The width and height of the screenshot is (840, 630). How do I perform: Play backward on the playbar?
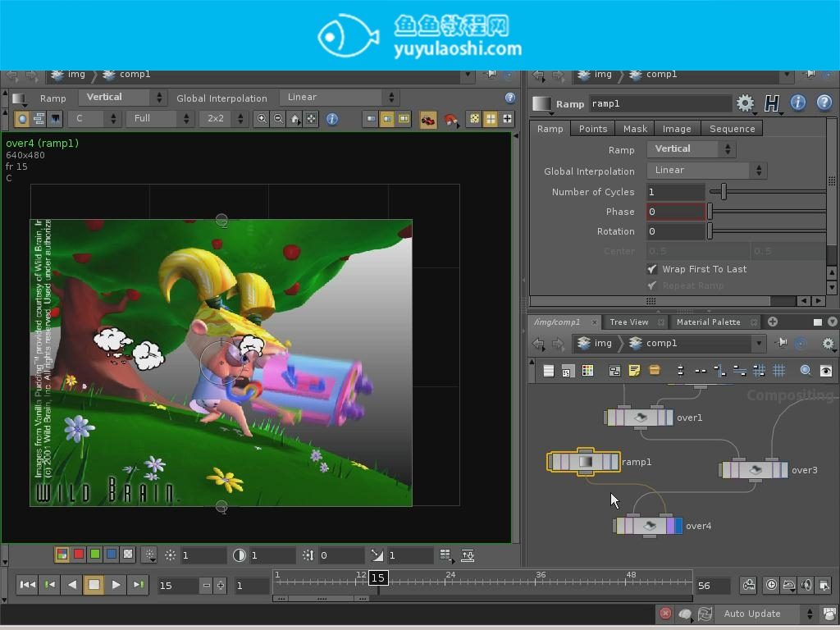click(x=72, y=584)
